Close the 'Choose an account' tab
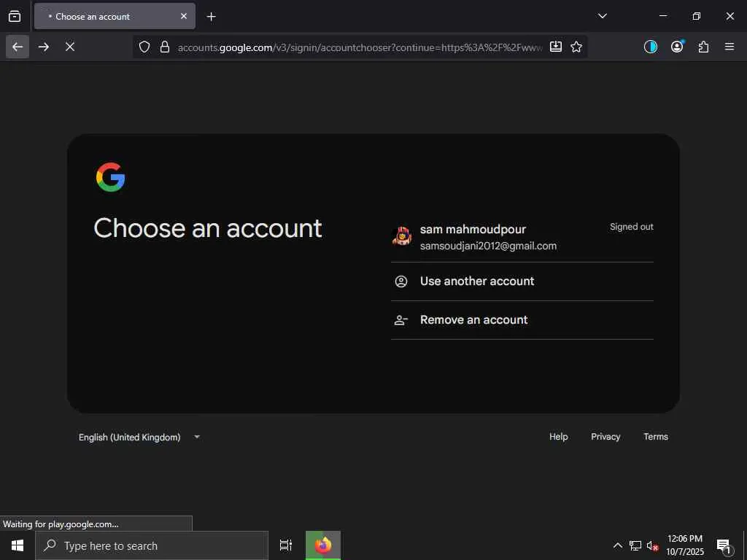Image resolution: width=747 pixels, height=560 pixels. (x=184, y=16)
